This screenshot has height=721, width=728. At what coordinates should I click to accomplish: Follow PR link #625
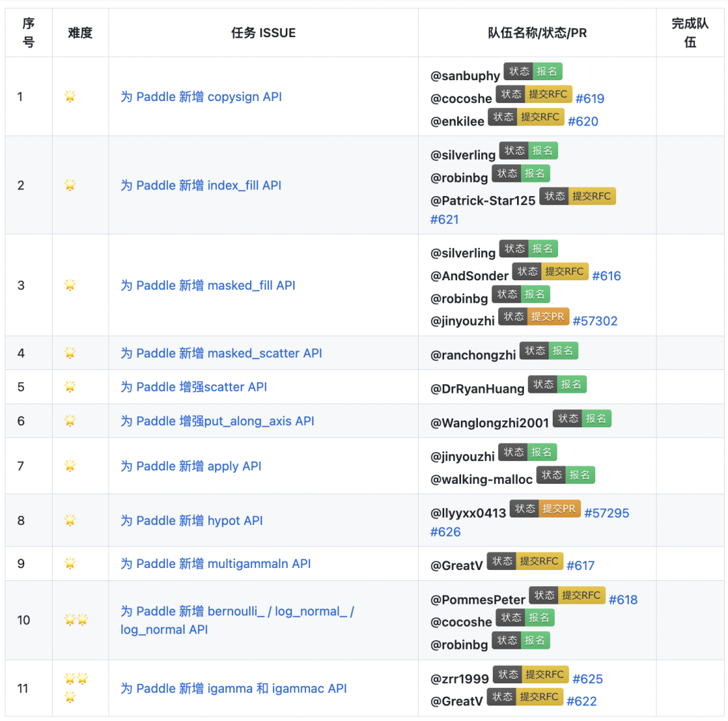point(587,679)
